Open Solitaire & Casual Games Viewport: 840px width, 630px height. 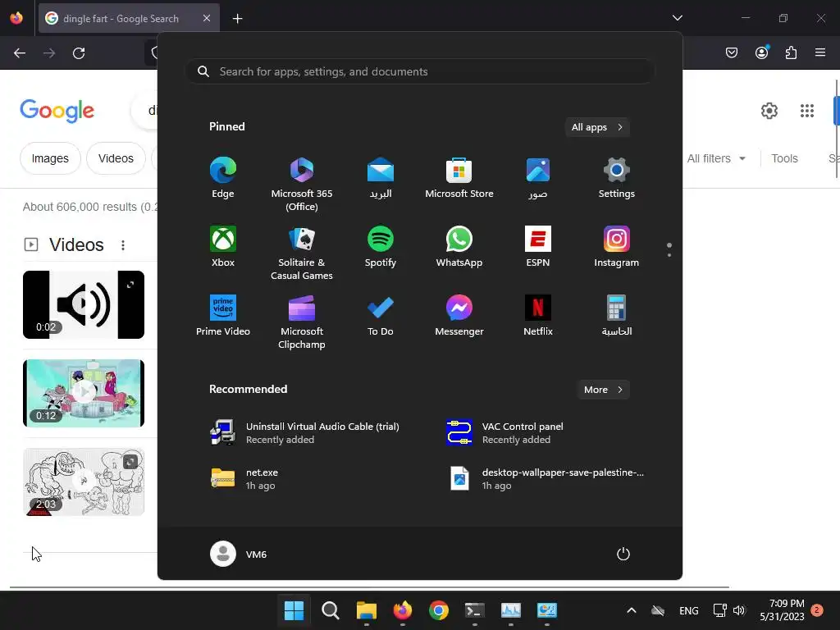302,253
